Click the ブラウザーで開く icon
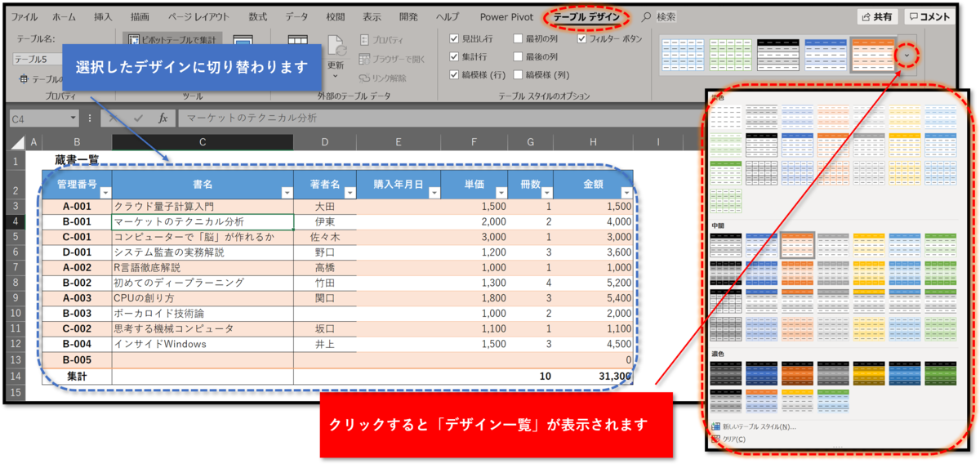The image size is (980, 464). click(365, 59)
